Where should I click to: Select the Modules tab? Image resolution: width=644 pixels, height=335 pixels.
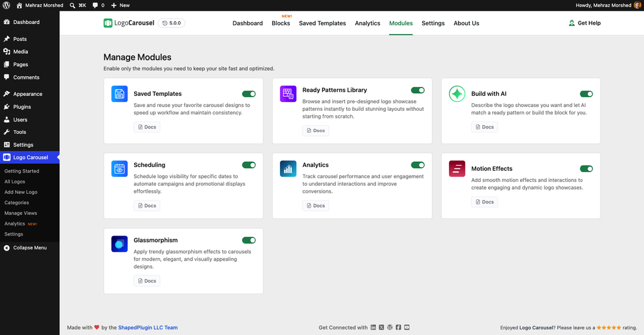pyautogui.click(x=401, y=23)
